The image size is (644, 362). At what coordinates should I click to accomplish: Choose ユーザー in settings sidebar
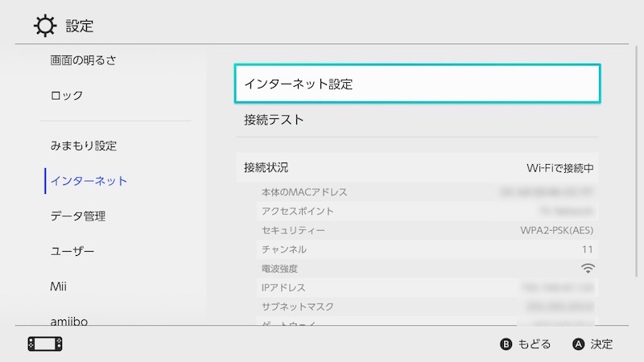tap(72, 251)
